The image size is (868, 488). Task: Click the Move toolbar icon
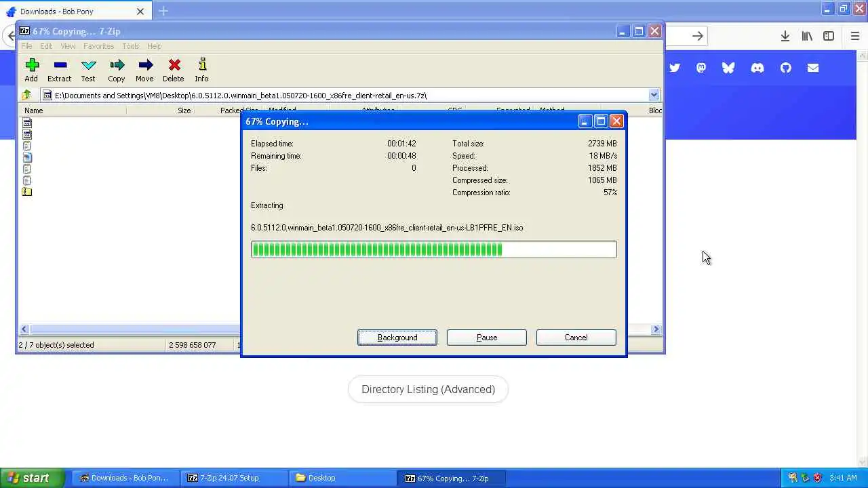[x=145, y=65]
